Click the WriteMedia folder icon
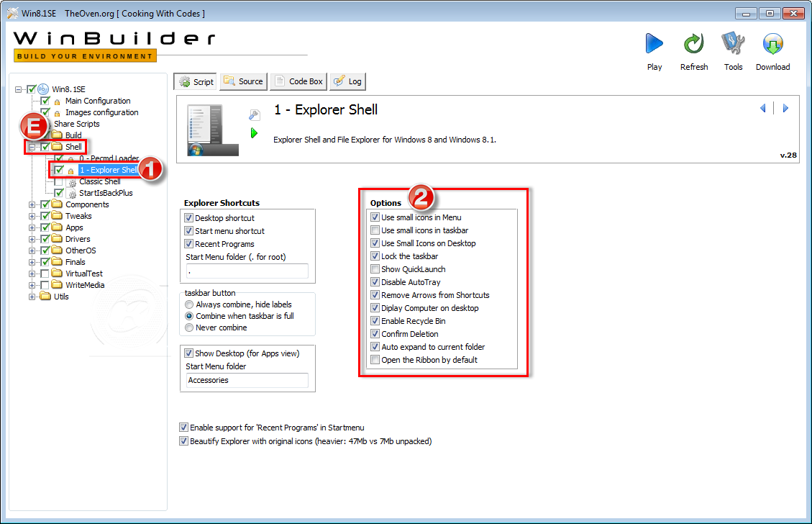This screenshot has width=812, height=524. 57,284
